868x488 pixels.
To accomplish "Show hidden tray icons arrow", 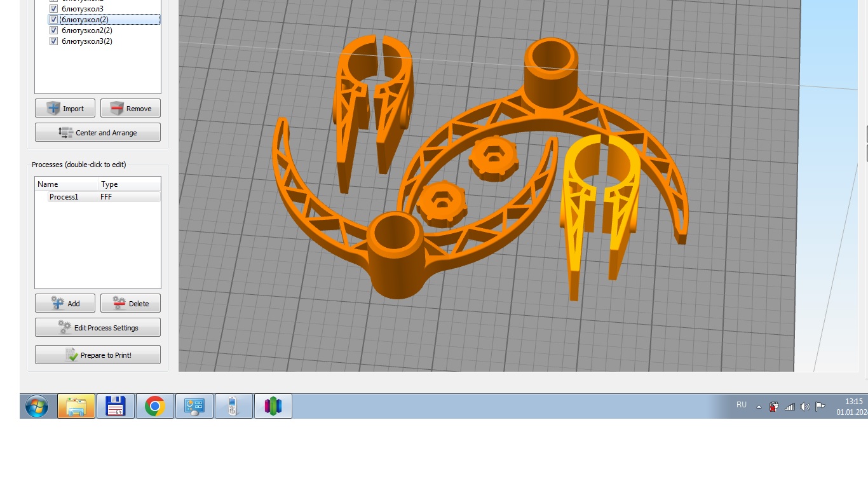I will click(x=759, y=407).
